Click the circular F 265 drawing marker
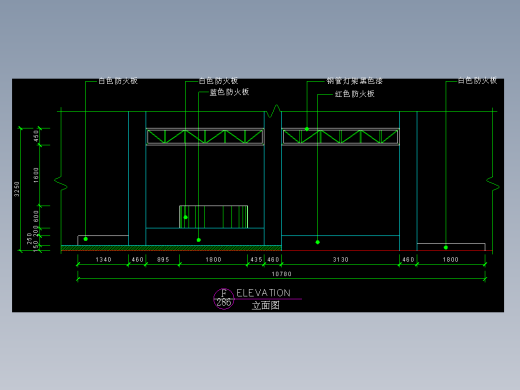This screenshot has height=390, width=520. 224,299
